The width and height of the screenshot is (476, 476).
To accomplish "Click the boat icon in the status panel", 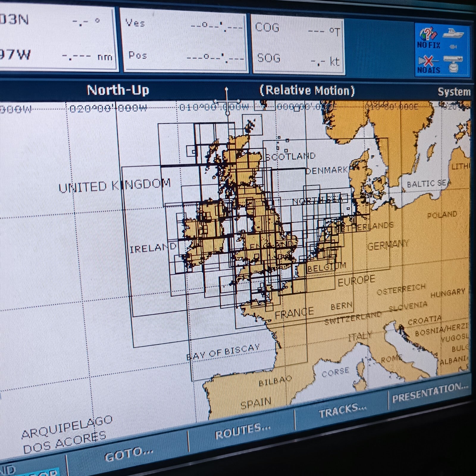I will (x=453, y=33).
